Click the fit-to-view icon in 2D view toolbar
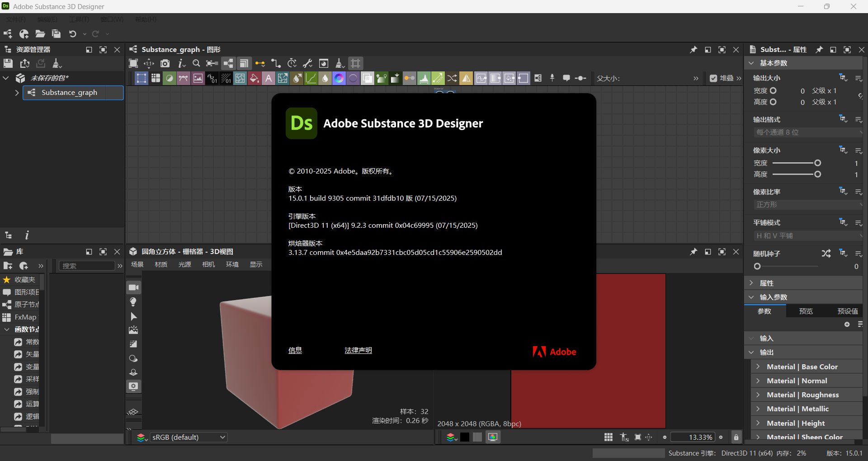Screen dimensions: 868x461 tap(637, 437)
